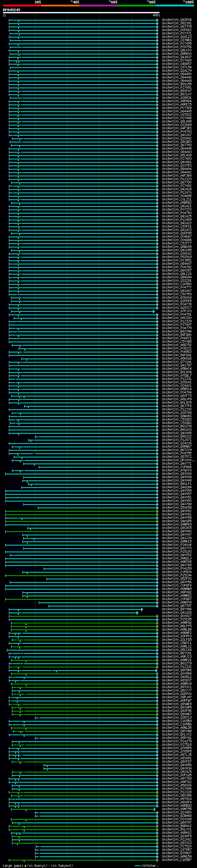The image size is (197, 868).
Task: Click the UniRef100_Q9LKI0 label
Action: pos(176,50)
